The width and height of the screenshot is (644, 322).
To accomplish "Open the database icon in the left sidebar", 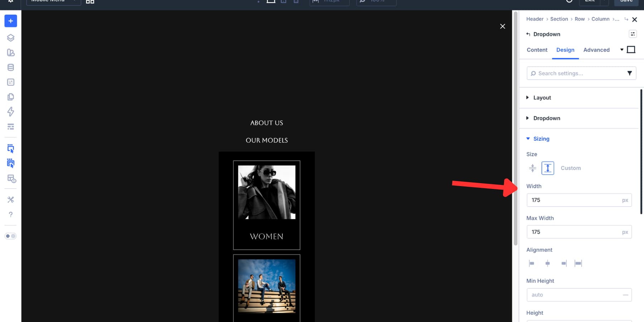I will pos(11,67).
